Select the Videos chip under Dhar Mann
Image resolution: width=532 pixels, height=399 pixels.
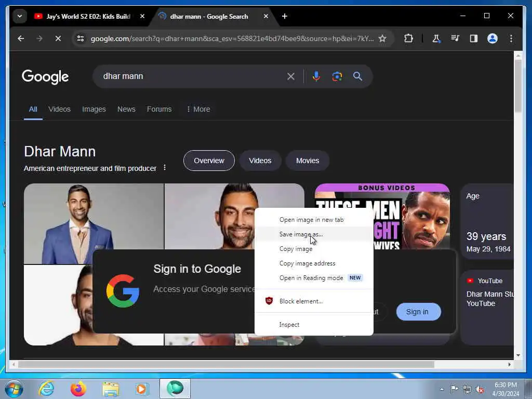pyautogui.click(x=260, y=161)
